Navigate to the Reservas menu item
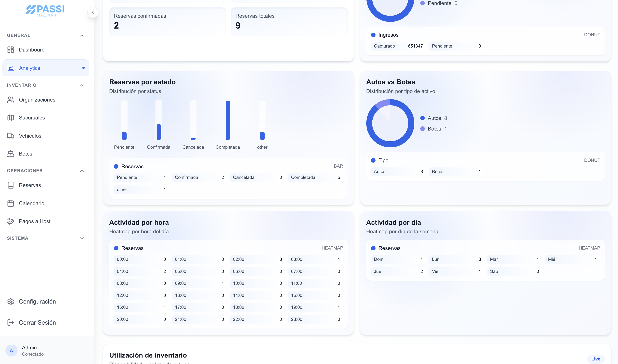Viewport: 618px width, 364px height. [x=30, y=185]
